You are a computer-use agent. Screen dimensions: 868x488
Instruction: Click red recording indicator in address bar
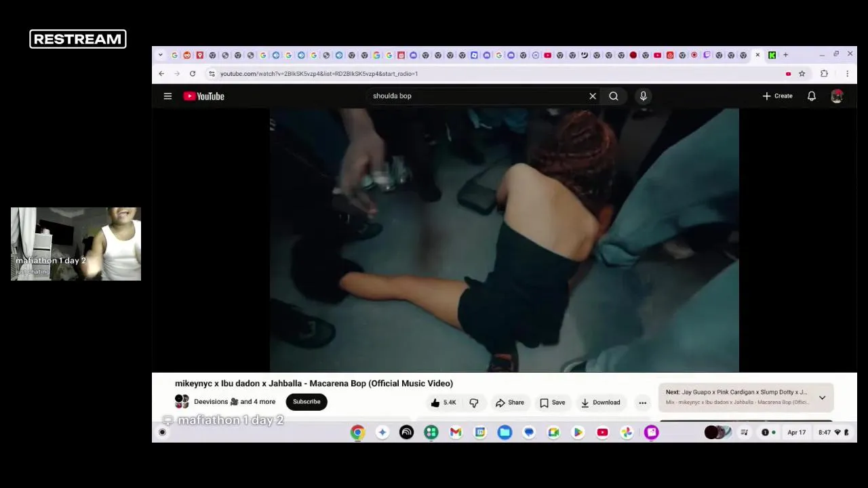[788, 74]
